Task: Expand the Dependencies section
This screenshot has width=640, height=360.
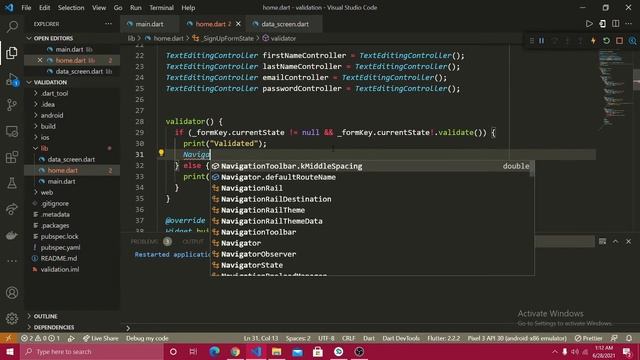Action: click(29, 327)
